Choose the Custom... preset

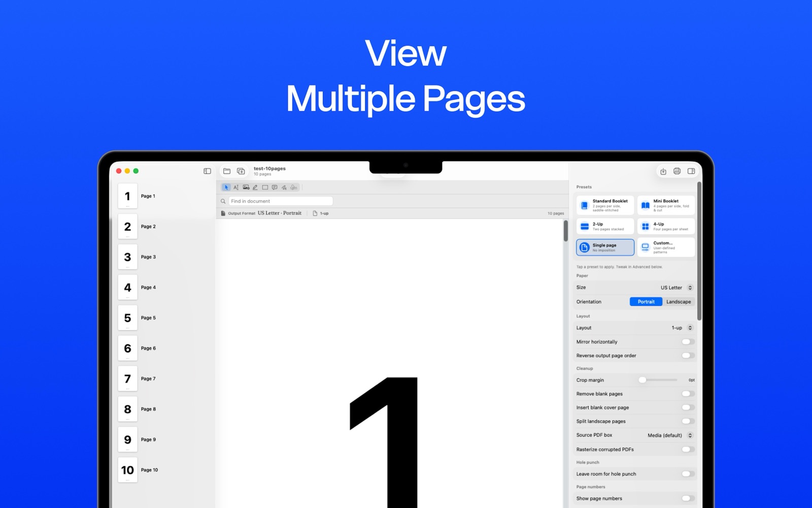click(x=666, y=247)
